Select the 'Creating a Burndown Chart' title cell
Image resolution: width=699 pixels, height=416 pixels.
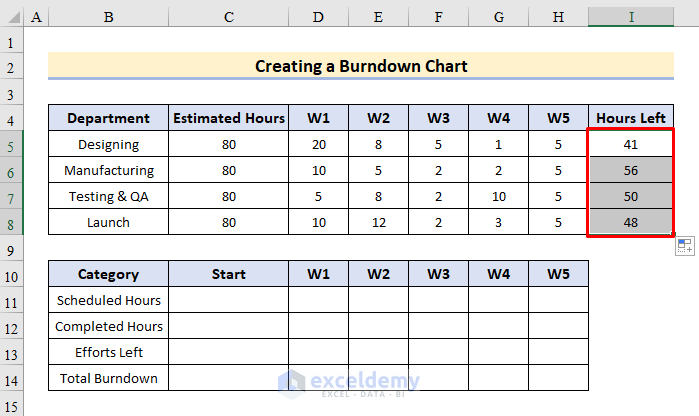point(360,67)
